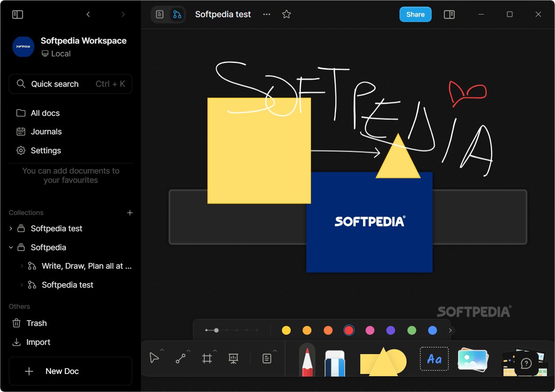The width and height of the screenshot is (555, 392).
Task: Select the image insert tool
Action: click(x=473, y=359)
